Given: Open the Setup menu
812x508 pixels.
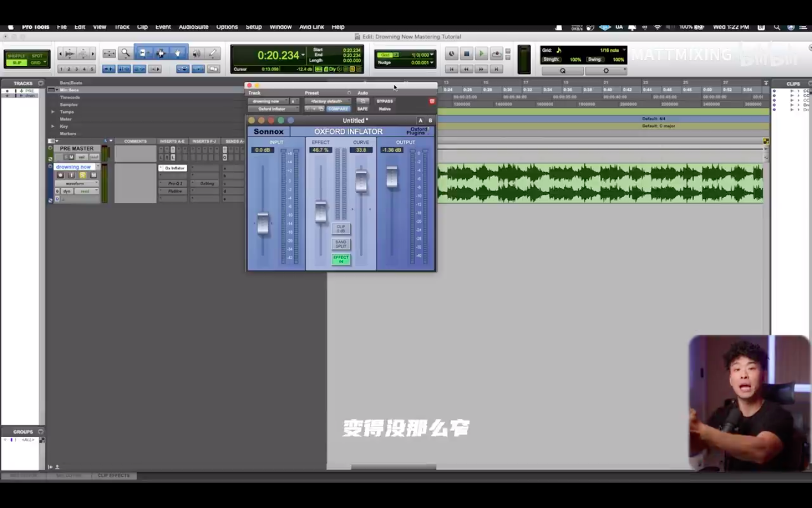Looking at the screenshot, I should point(253,27).
